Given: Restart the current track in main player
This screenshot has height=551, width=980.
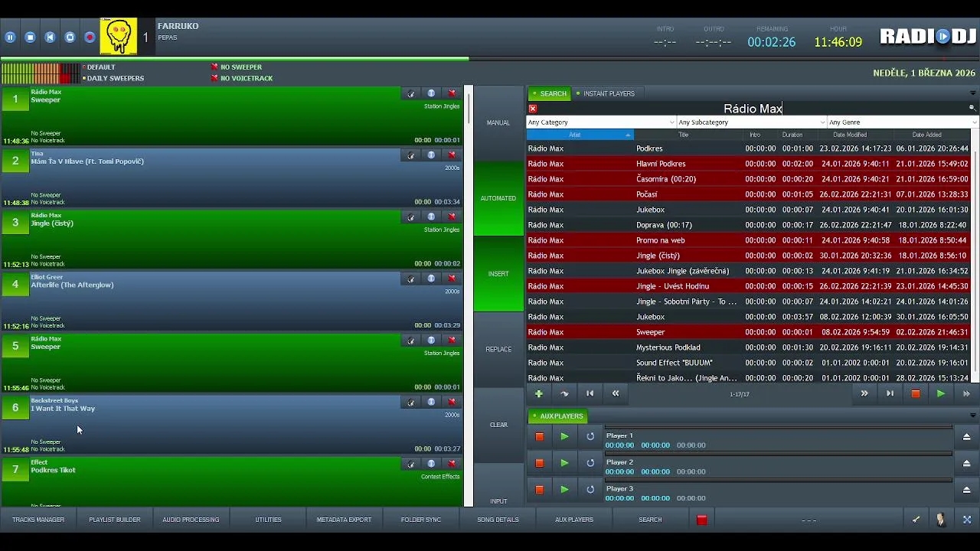Looking at the screenshot, I should 50,37.
